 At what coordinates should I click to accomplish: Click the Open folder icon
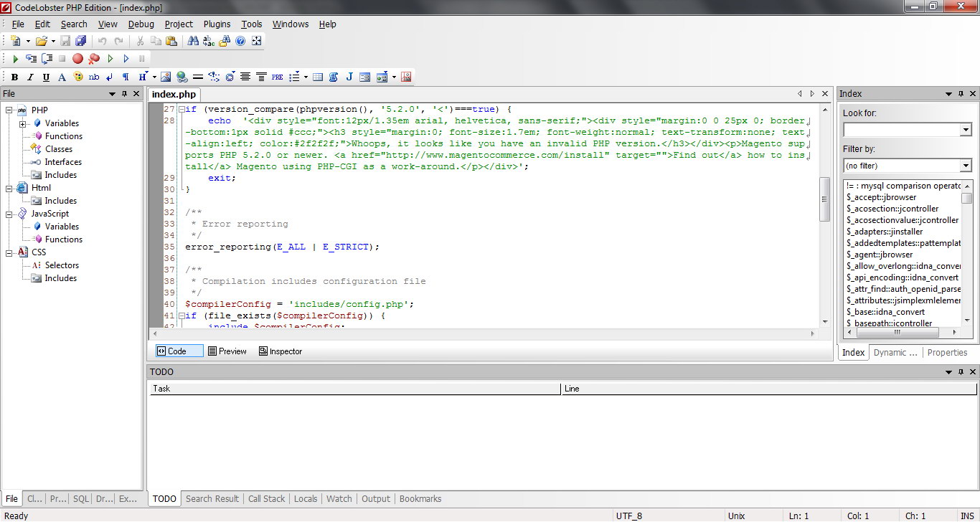[41, 41]
